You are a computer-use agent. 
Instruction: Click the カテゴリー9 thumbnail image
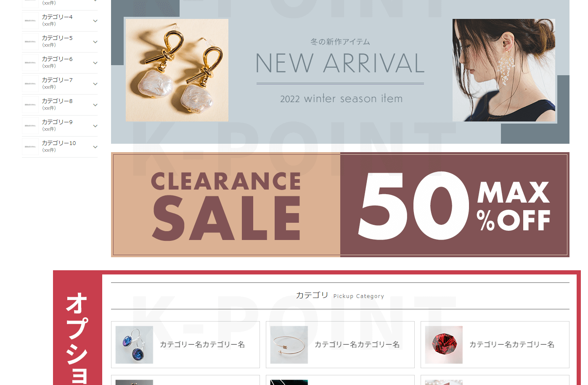[30, 126]
